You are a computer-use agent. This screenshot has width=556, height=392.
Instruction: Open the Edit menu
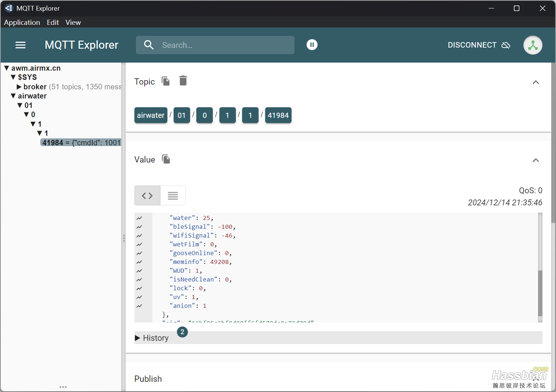click(x=53, y=22)
